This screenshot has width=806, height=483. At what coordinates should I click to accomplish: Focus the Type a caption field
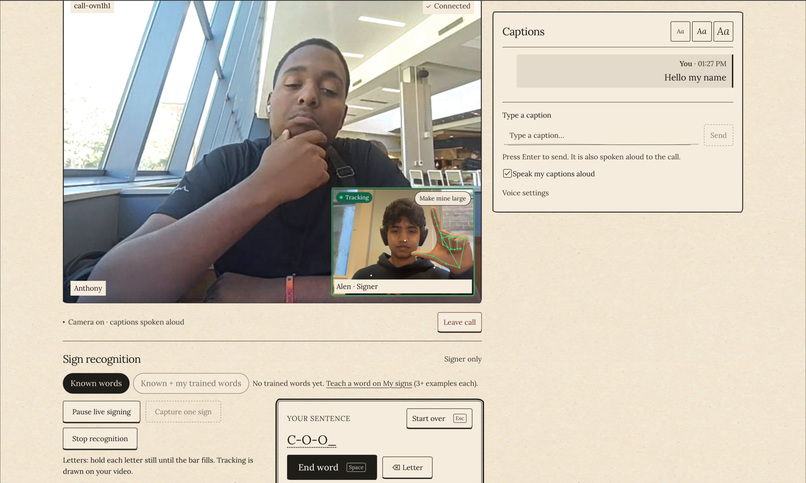click(601, 136)
